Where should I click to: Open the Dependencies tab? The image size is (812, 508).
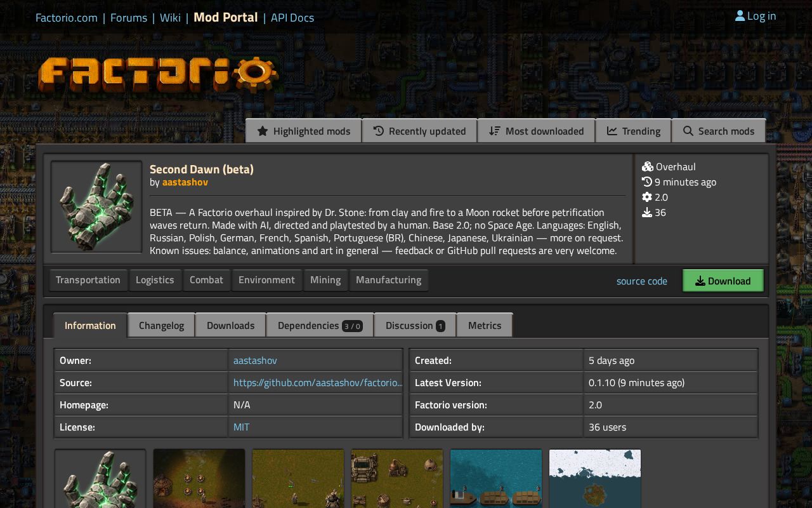tap(320, 325)
